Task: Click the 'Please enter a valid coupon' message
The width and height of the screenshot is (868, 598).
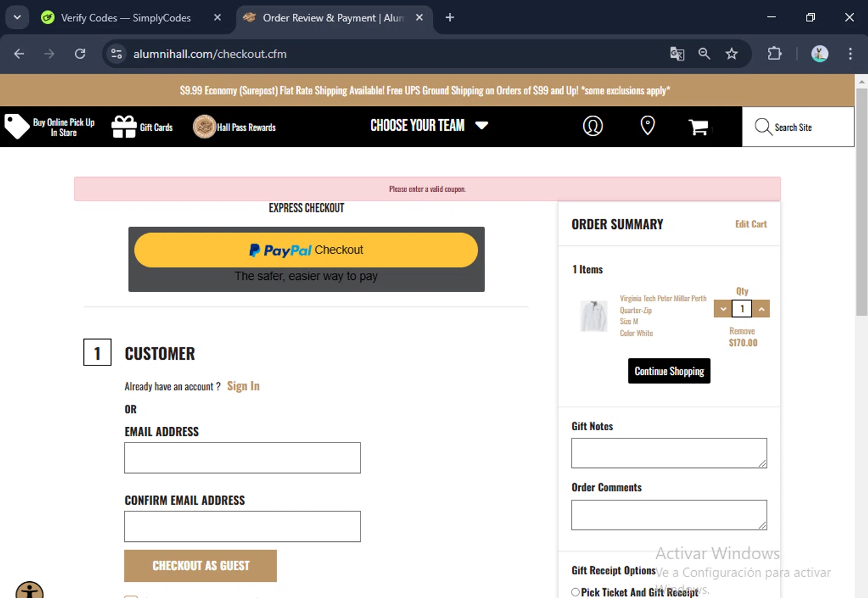Action: [x=427, y=189]
